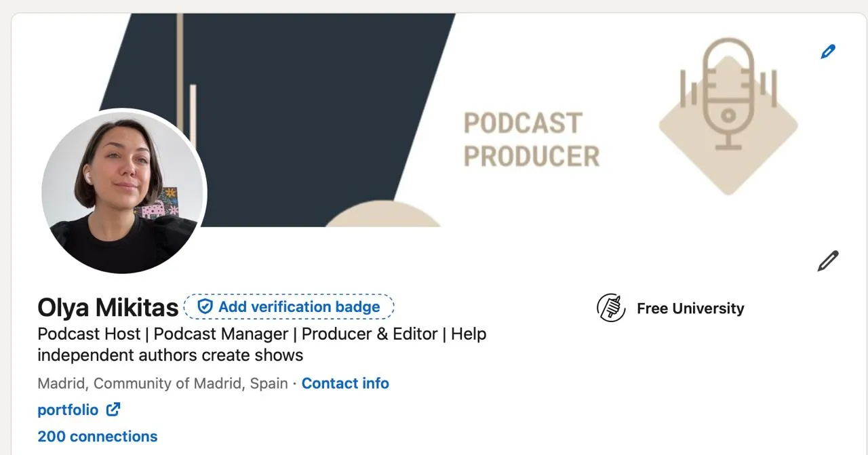Open the round profile photo
This screenshot has width=868, height=455.
(123, 192)
